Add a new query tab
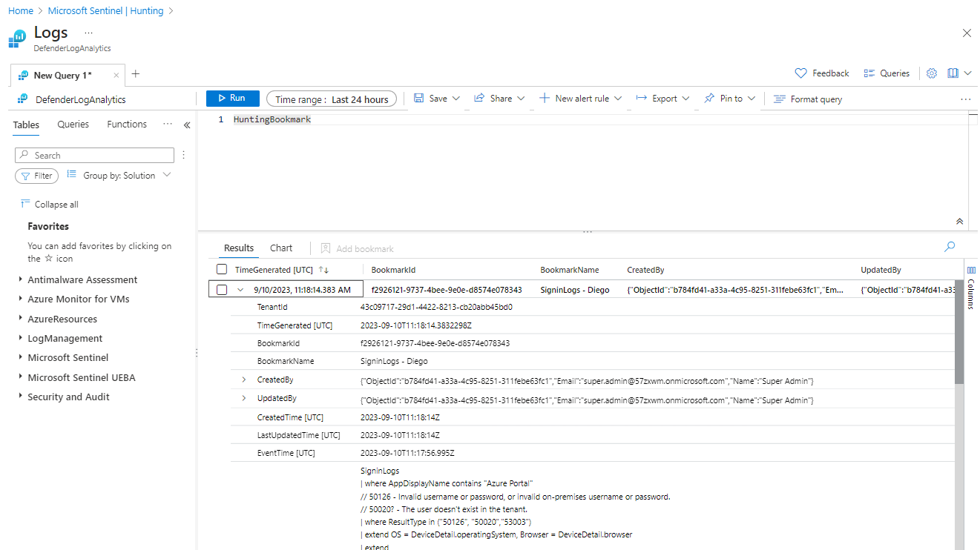This screenshot has height=550, width=980. tap(136, 74)
